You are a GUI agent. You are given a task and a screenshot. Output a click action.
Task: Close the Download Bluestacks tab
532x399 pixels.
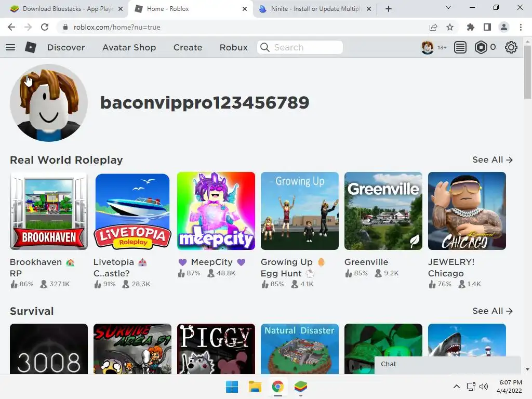[x=120, y=9]
